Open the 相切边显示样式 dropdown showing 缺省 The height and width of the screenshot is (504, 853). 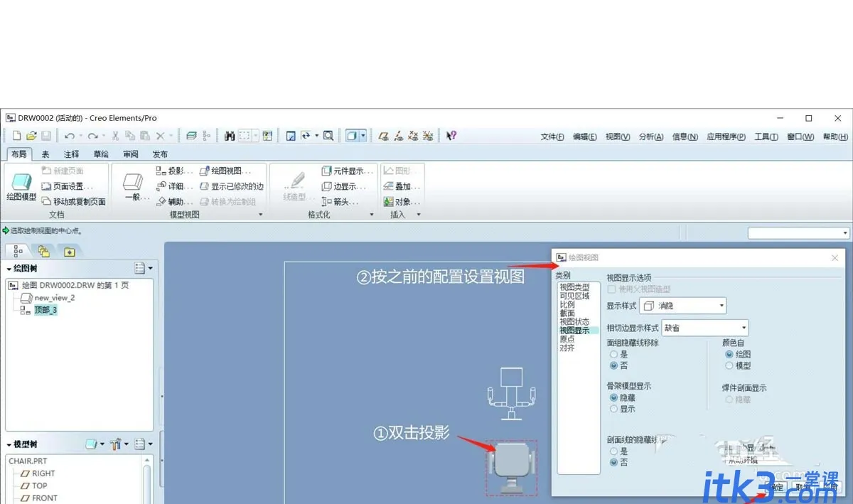[704, 328]
